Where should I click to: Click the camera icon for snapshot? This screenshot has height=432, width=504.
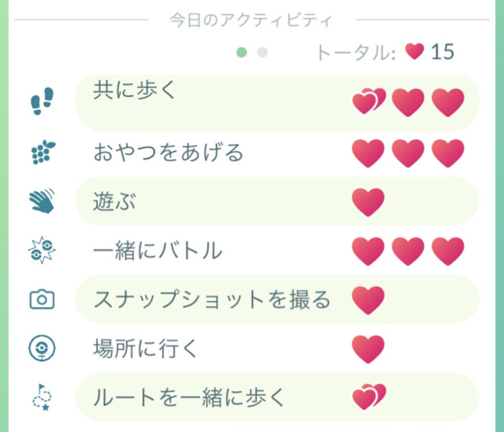(x=42, y=299)
